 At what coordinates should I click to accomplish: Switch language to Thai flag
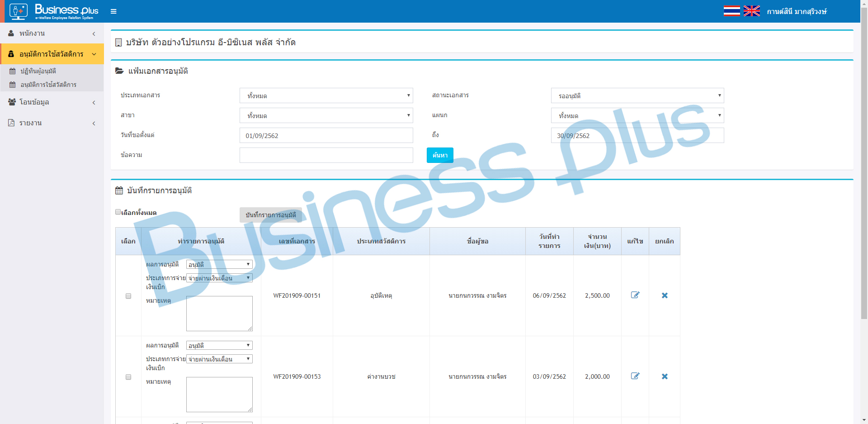tap(731, 11)
